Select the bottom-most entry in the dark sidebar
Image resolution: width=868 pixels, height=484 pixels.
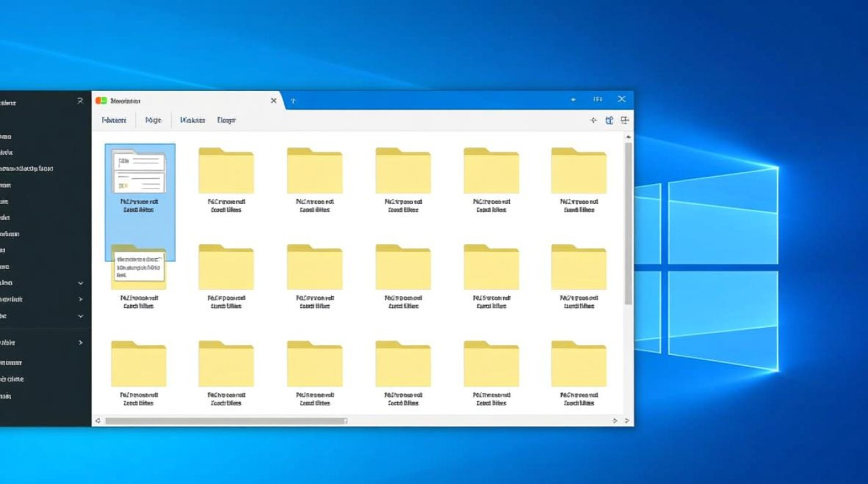point(19,396)
